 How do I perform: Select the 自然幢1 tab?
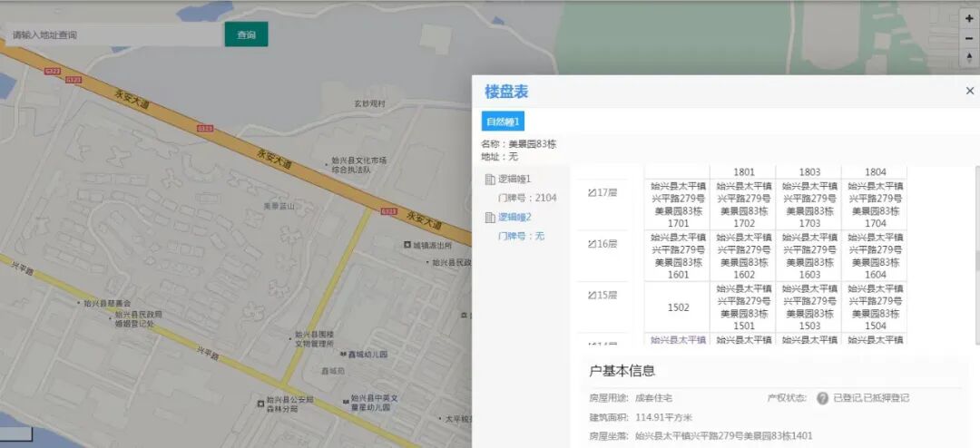[x=503, y=122]
